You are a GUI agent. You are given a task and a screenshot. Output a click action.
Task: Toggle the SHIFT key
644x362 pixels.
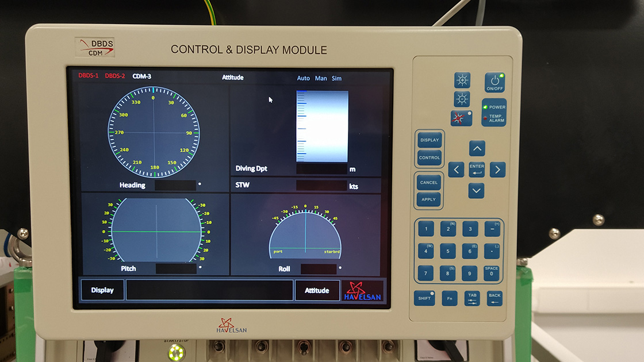[424, 298]
